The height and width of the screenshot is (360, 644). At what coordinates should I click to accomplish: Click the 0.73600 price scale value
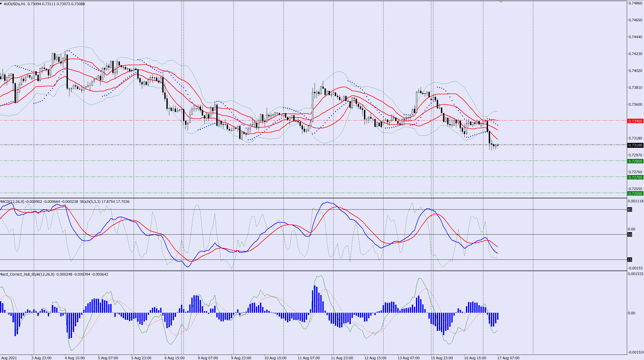coord(635,104)
